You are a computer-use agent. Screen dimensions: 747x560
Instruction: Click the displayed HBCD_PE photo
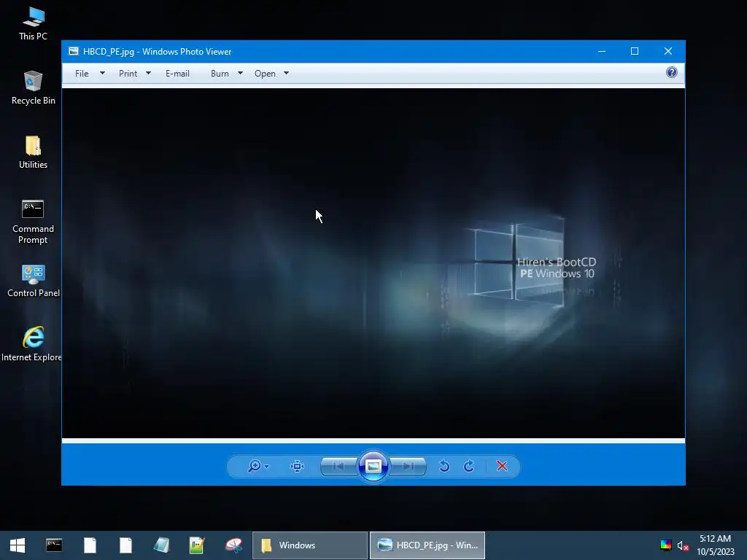(x=373, y=262)
